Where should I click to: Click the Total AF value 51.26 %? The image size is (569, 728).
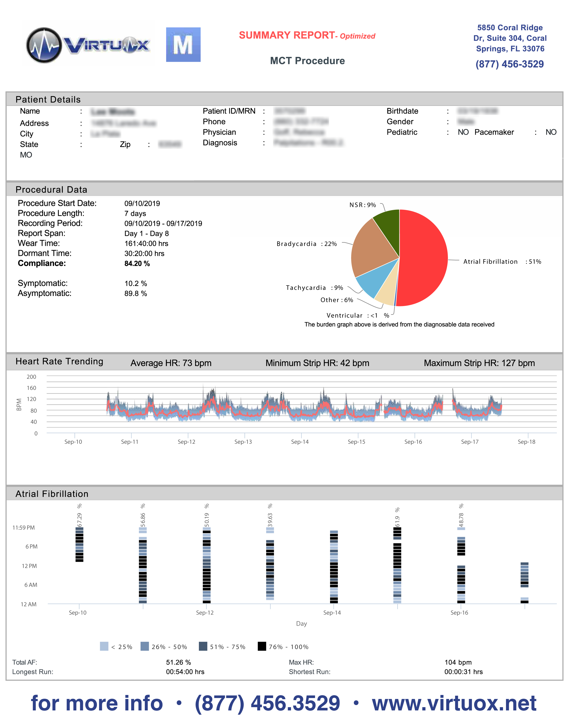179,662
